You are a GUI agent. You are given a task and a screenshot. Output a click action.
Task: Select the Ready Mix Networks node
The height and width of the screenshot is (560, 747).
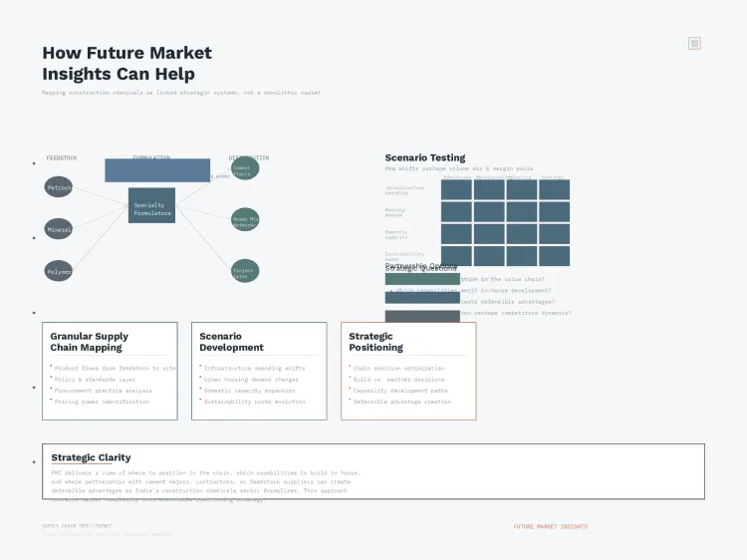(244, 220)
